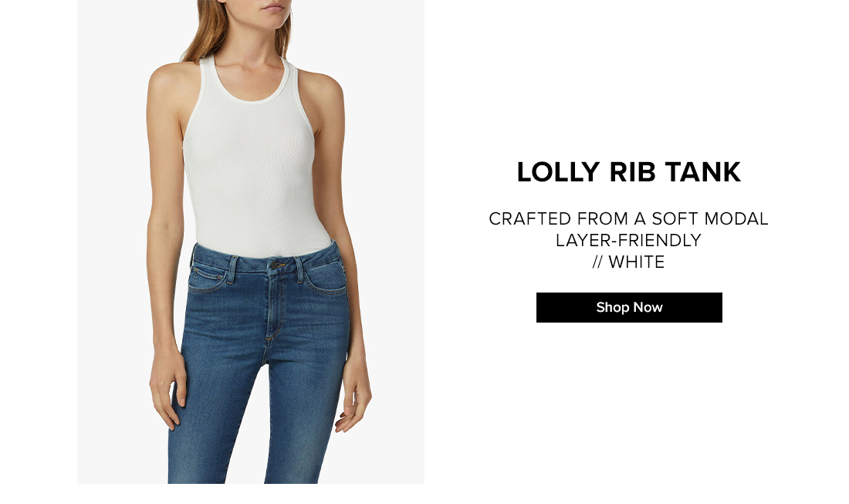Open the Lolly Rib Tank heading link
Image resolution: width=849 pixels, height=504 pixels.
coord(628,172)
